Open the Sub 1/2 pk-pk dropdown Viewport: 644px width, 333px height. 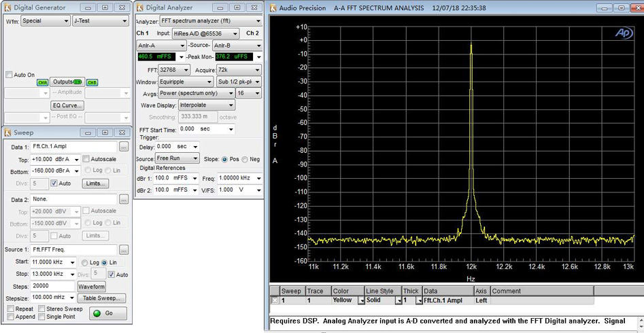tap(239, 82)
